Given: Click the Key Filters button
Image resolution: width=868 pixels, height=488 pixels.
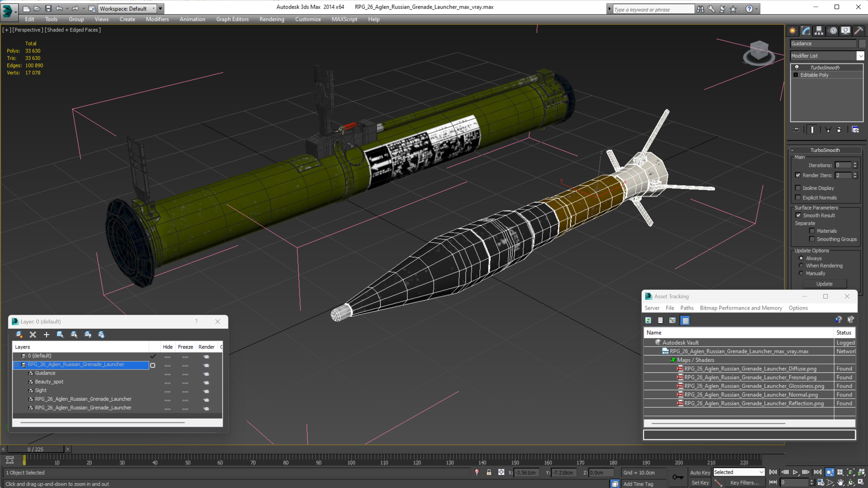Looking at the screenshot, I should click(744, 483).
